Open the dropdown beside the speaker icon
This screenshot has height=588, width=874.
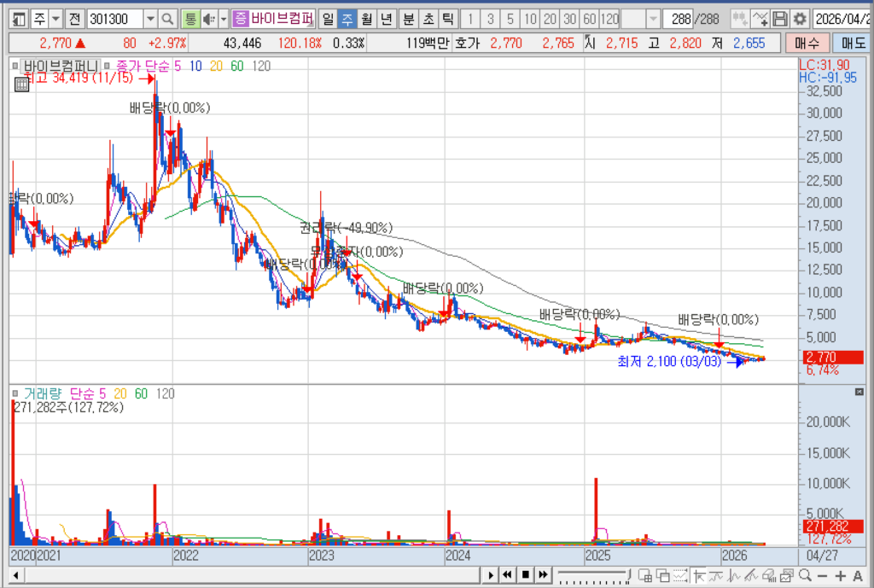[224, 19]
